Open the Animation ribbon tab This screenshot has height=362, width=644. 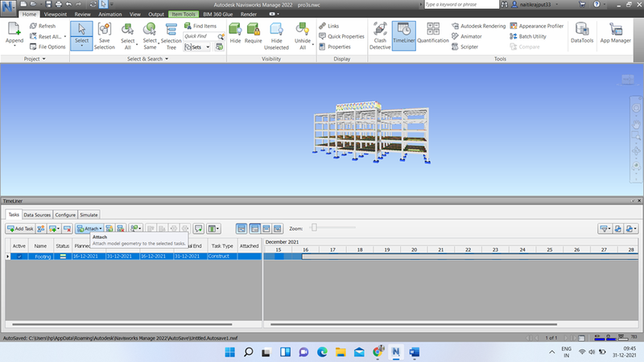[109, 14]
